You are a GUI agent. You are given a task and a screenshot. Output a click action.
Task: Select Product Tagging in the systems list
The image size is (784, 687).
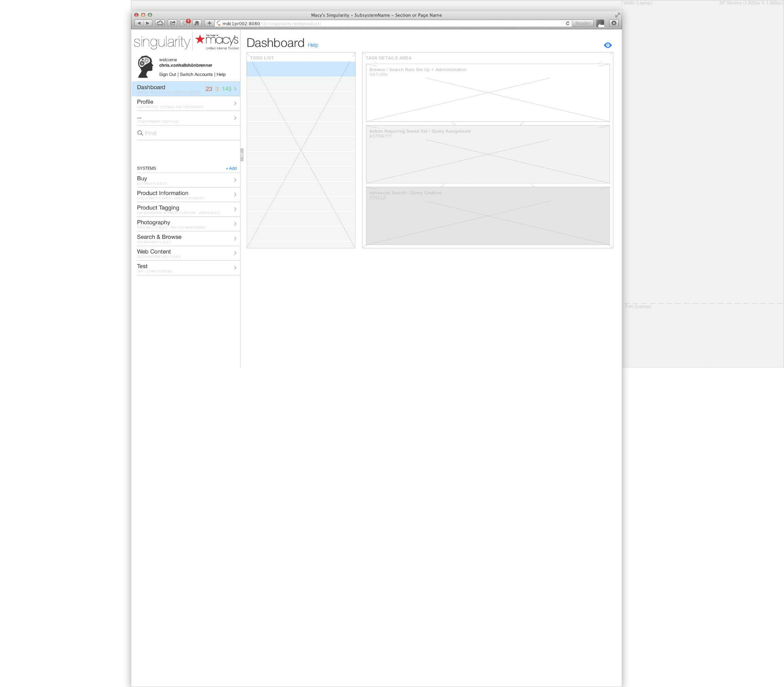(x=158, y=208)
